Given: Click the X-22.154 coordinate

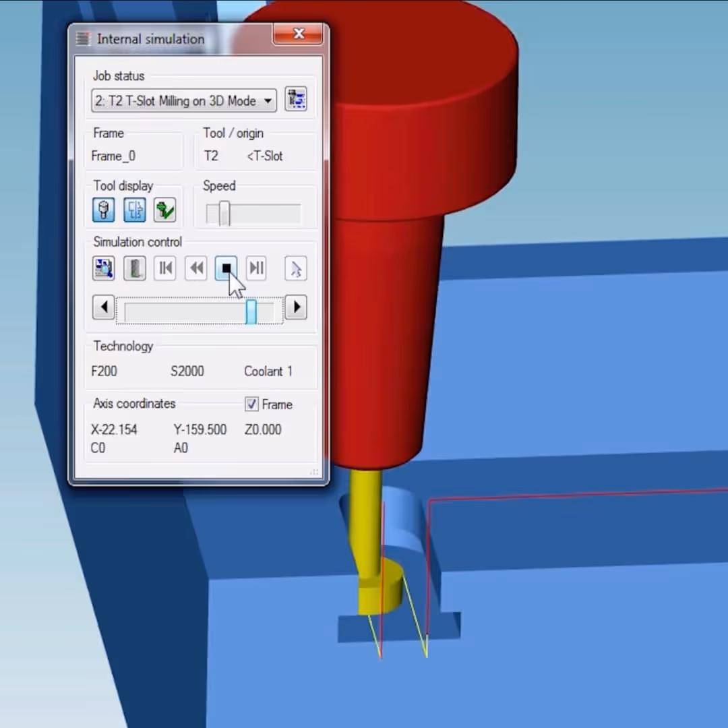Looking at the screenshot, I should click(x=114, y=429).
